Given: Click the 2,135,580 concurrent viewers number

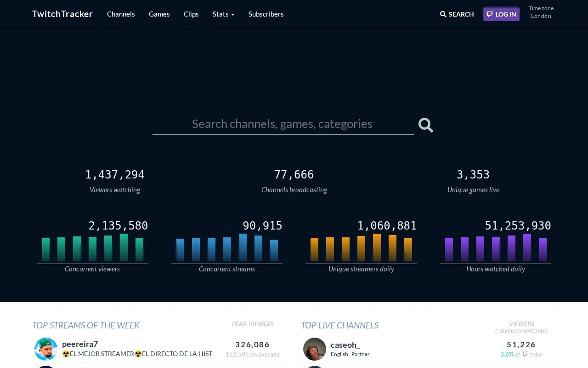Looking at the screenshot, I should point(118,226).
